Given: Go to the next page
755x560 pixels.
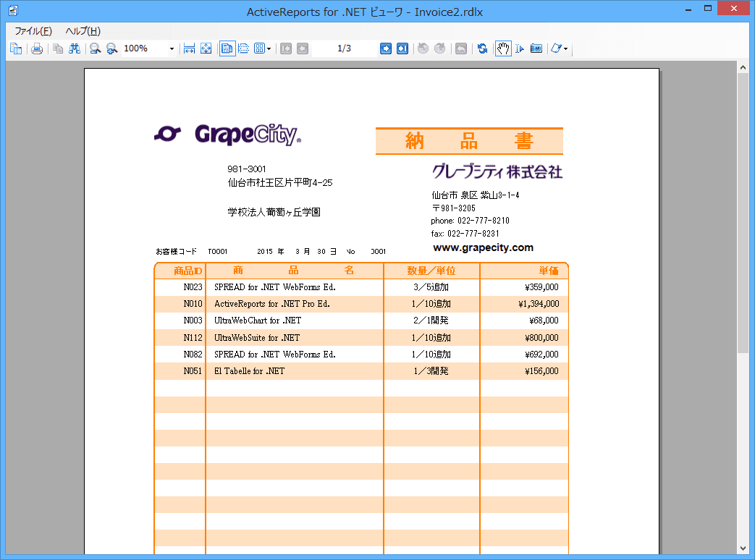Looking at the screenshot, I should pos(386,48).
